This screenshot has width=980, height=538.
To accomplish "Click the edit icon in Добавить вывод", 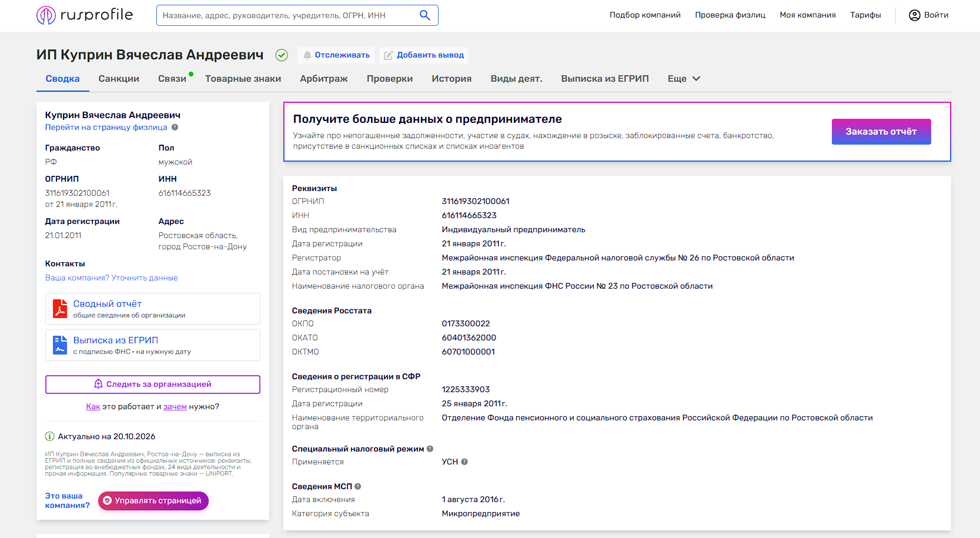I will [388, 55].
